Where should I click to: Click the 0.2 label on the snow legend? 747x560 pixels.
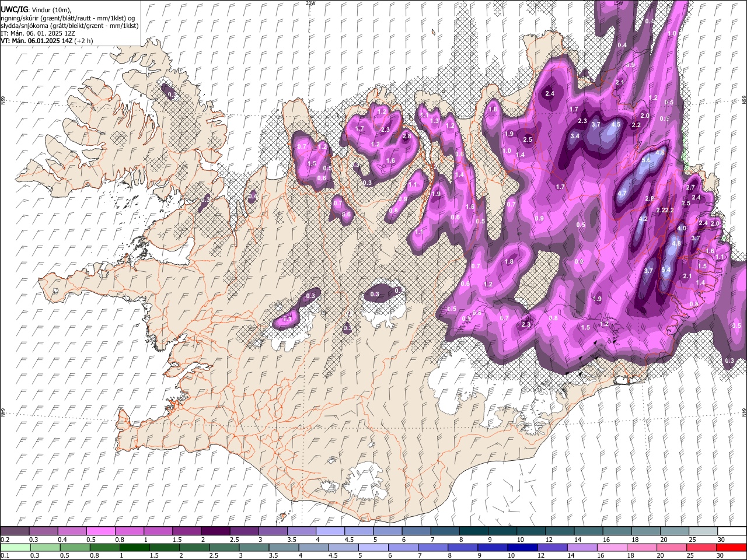coord(5,540)
